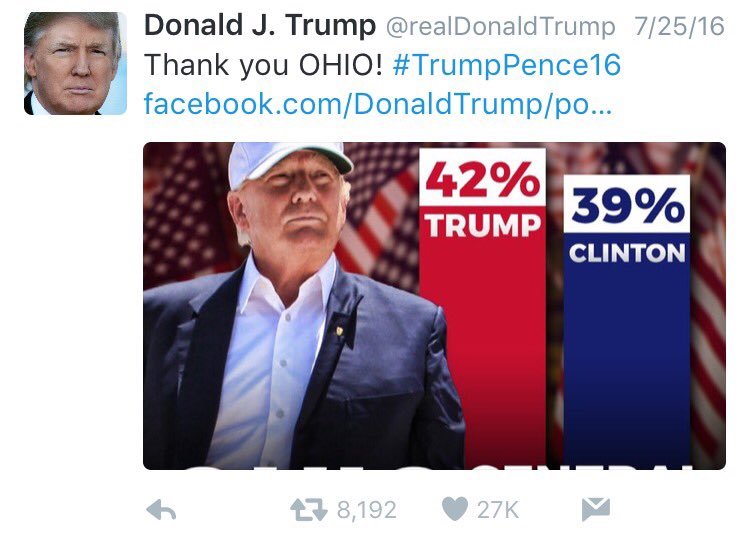
Task: Click the 39% figure in the graphic
Action: pos(627,204)
